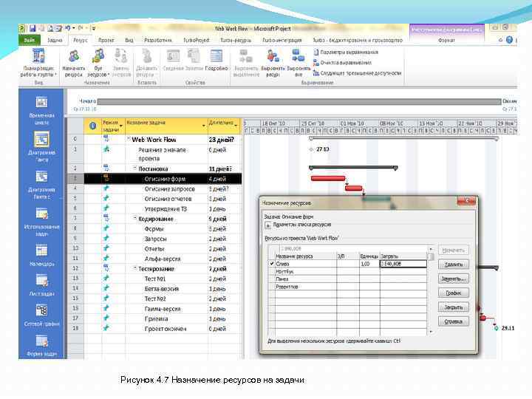Image resolution: width=532 pixels, height=399 pixels.
Task: Open the quick access toolbar customize dropdown
Action: pyautogui.click(x=93, y=29)
